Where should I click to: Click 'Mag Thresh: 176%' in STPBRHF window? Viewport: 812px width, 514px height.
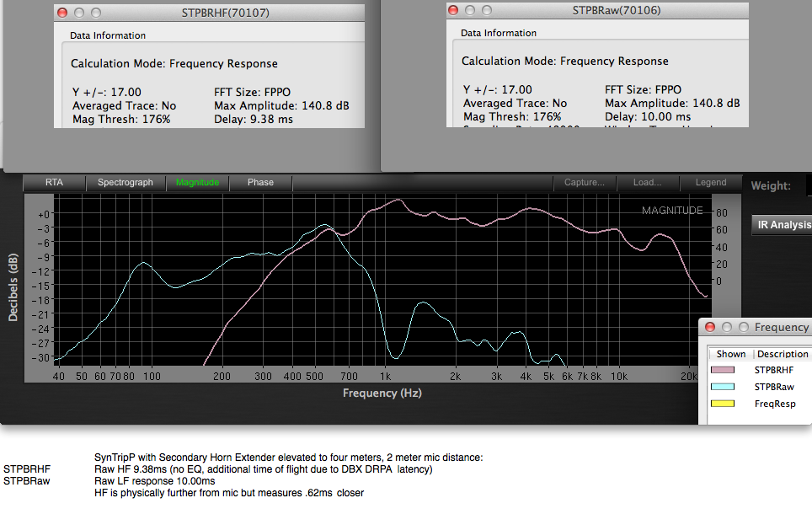[121, 119]
